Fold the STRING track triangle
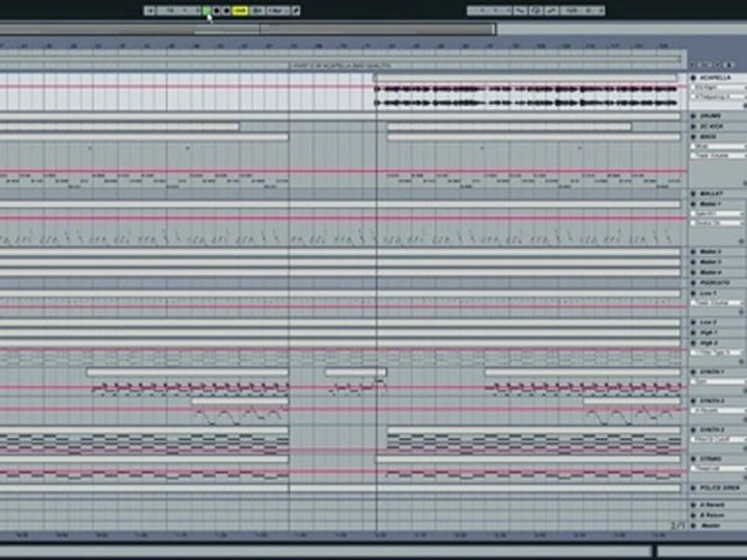The height and width of the screenshot is (560, 747). pos(693,459)
